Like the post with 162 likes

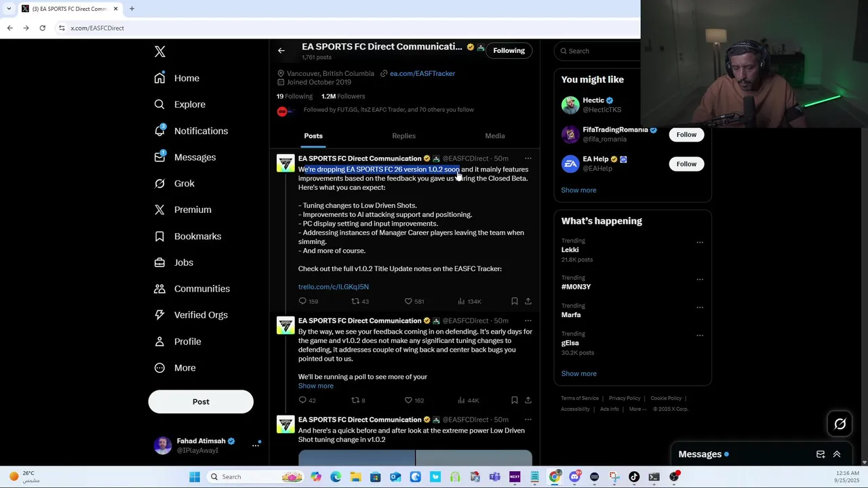414,400
